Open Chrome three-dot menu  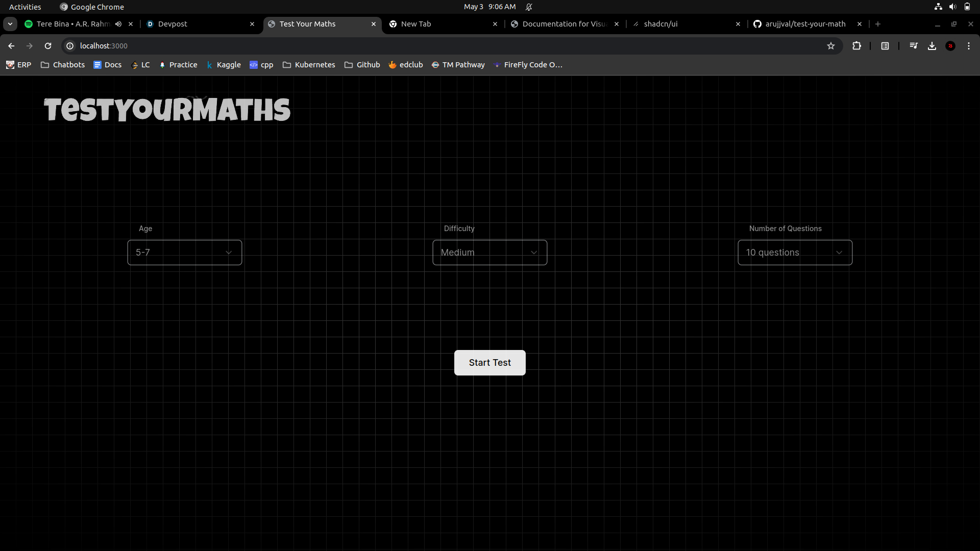969,46
